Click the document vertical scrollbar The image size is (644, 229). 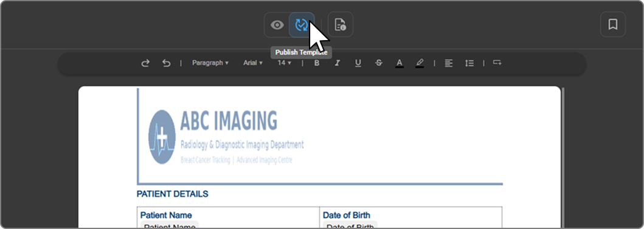tap(563, 157)
